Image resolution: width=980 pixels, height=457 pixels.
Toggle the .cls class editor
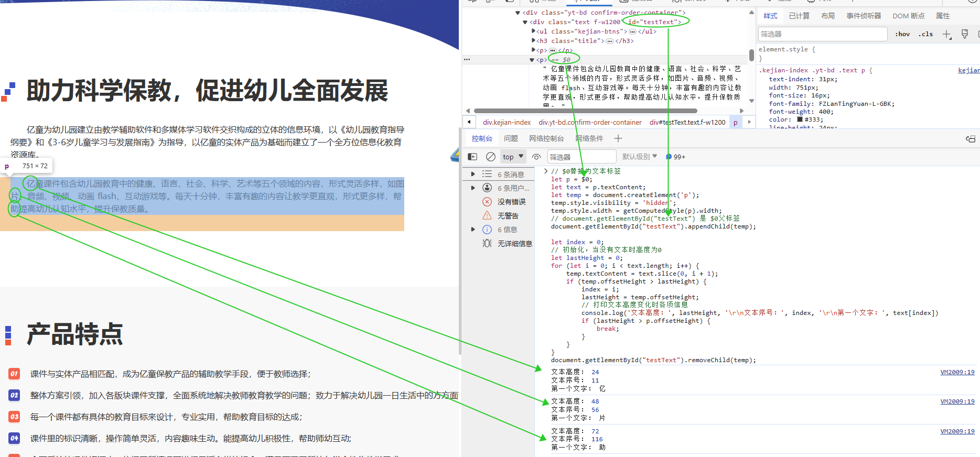[x=925, y=34]
